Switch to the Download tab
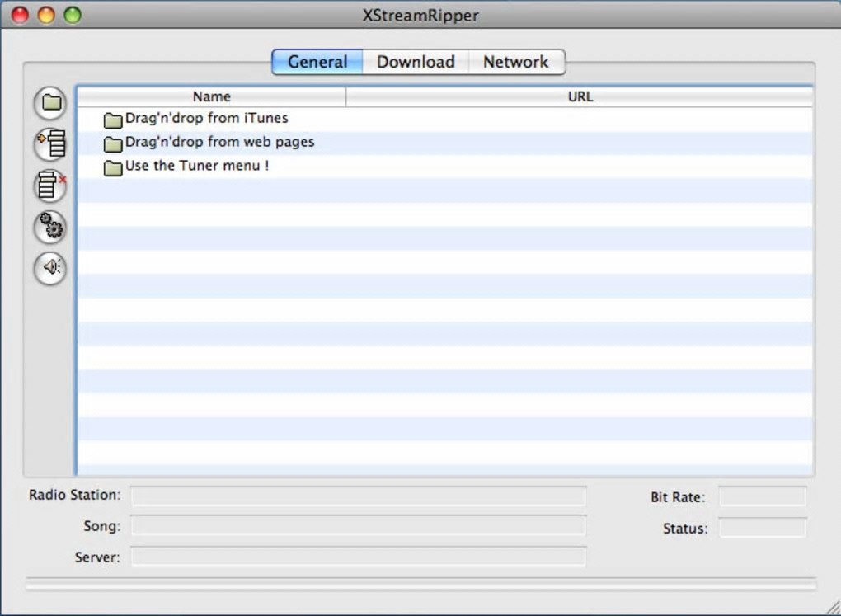 [416, 62]
